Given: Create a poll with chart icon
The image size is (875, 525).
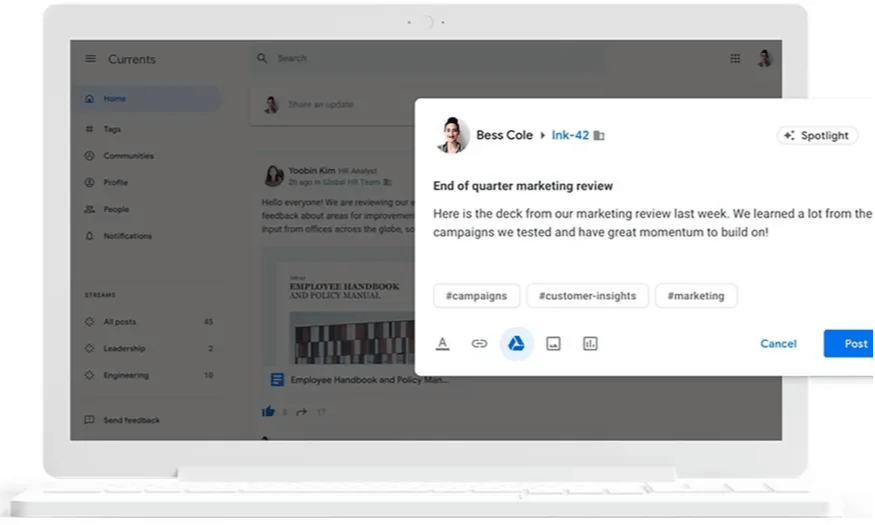Looking at the screenshot, I should [x=590, y=344].
